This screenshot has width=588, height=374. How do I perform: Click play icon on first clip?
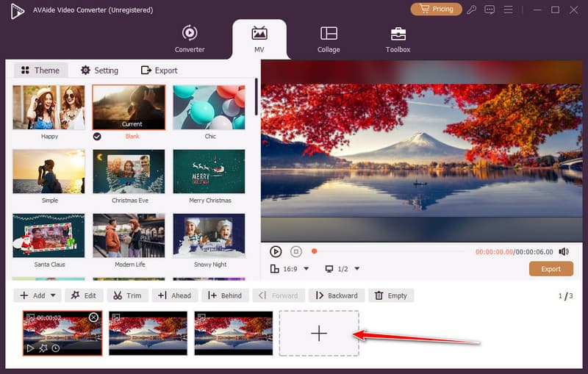pyautogui.click(x=30, y=348)
